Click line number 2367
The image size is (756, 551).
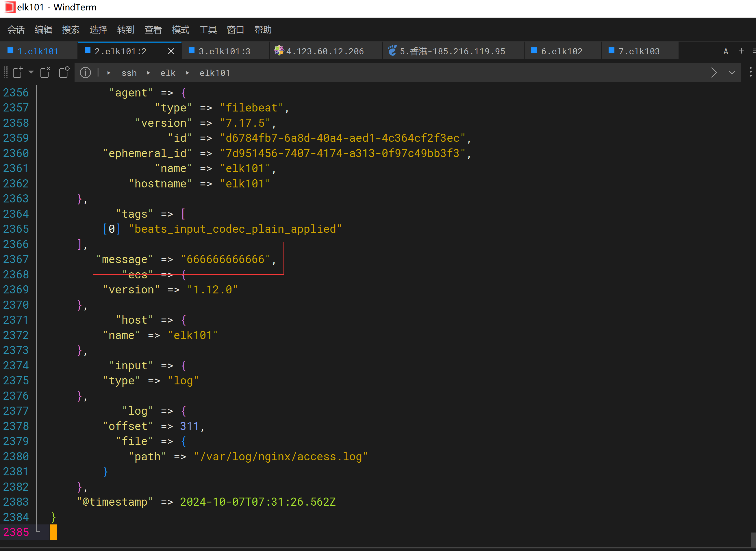pos(16,259)
